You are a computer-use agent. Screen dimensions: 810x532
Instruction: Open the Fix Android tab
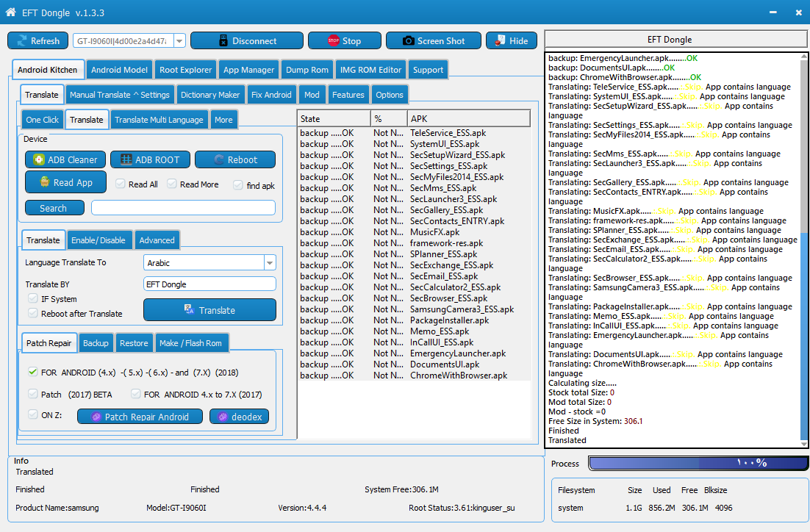271,95
